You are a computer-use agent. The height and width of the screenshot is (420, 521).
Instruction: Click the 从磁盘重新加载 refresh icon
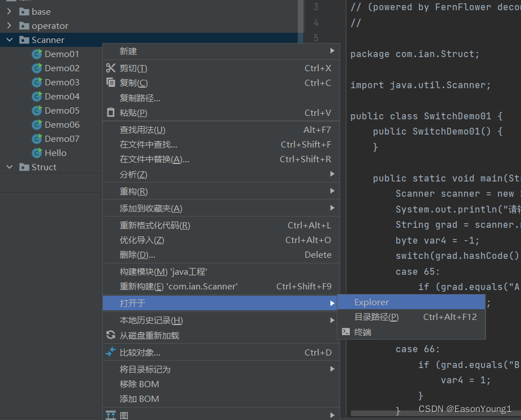tap(111, 334)
